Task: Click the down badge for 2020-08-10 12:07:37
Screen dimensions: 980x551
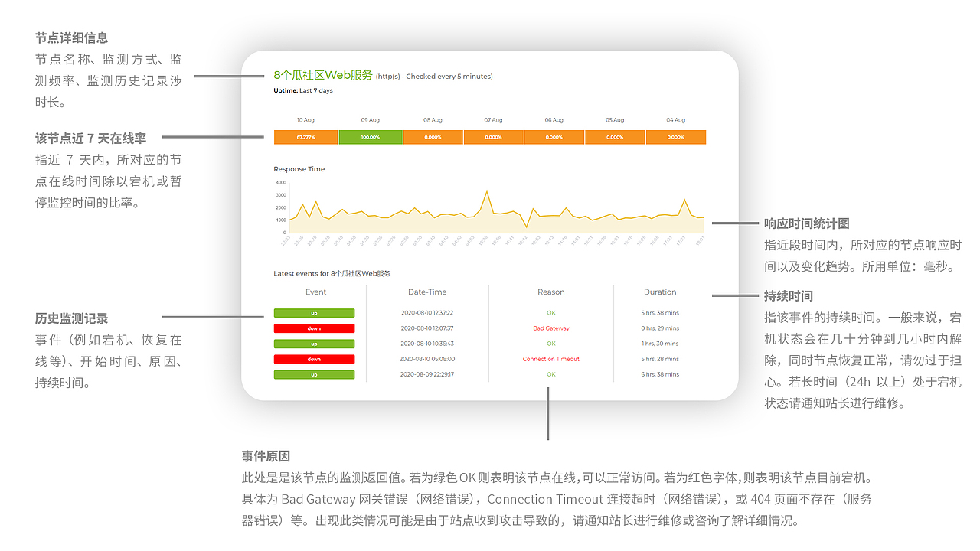Action: click(314, 328)
